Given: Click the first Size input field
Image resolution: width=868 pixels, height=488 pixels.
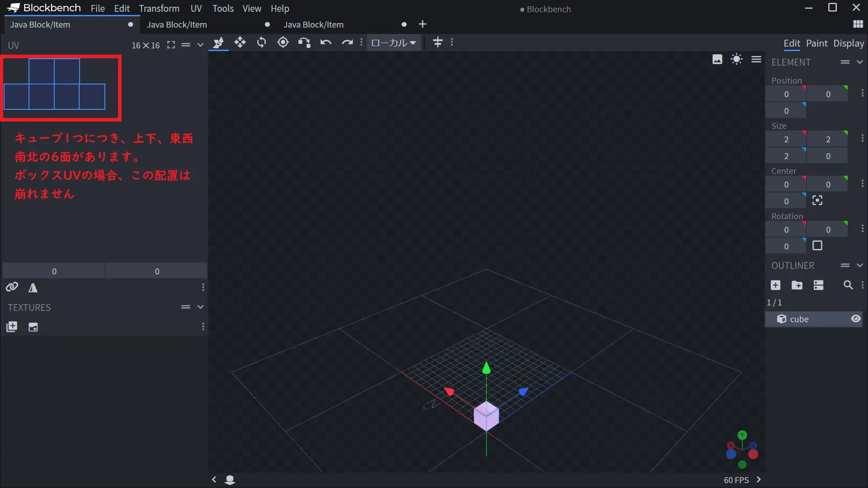Looking at the screenshot, I should tap(786, 139).
